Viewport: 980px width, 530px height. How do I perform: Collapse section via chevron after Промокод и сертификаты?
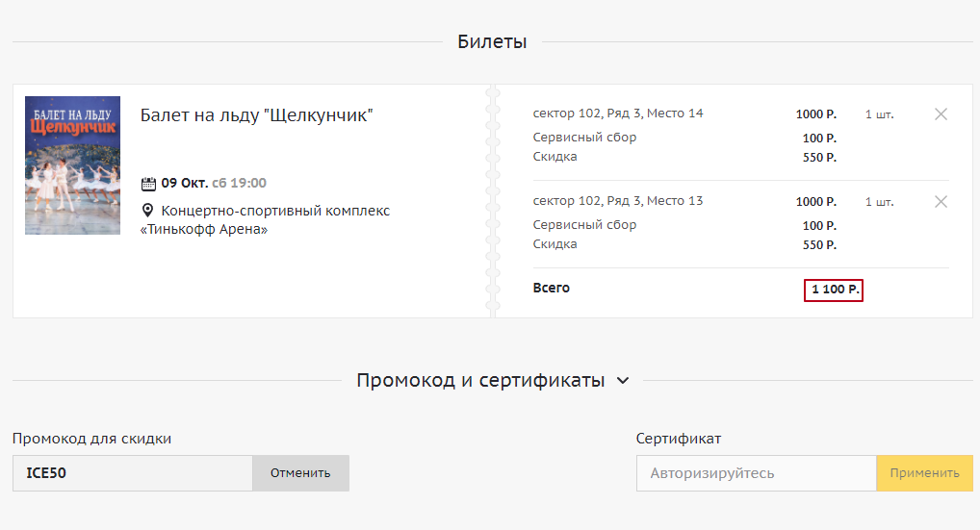point(623,381)
